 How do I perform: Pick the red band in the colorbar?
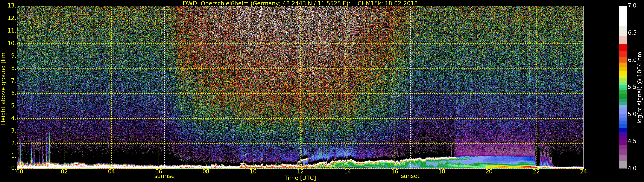pos(623,50)
